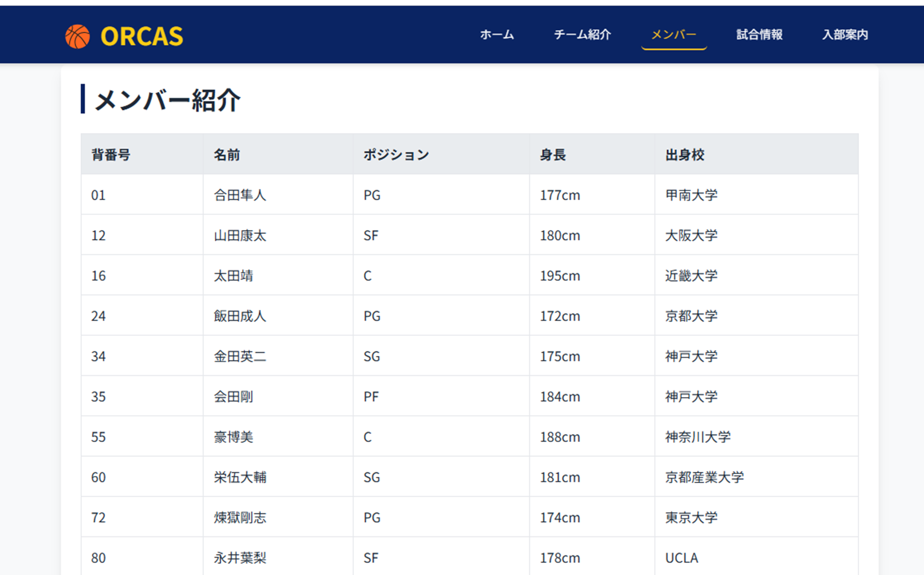924x575 pixels.
Task: Click jersey number 72
Action: [98, 517]
